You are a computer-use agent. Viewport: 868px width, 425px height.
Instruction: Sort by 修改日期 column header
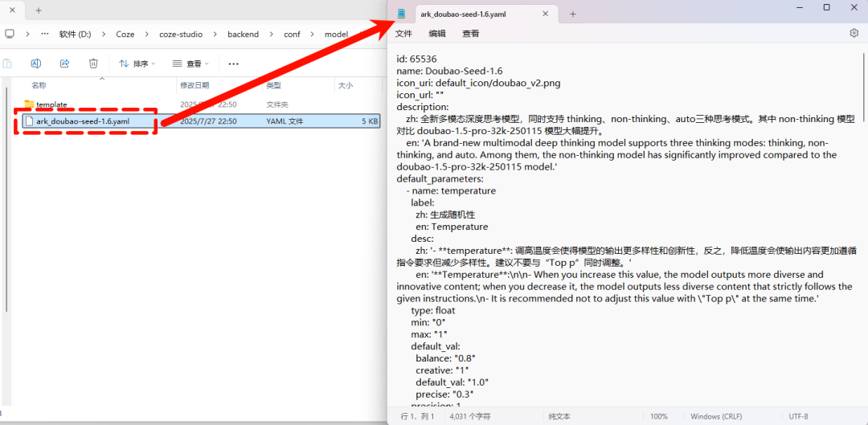click(x=194, y=85)
